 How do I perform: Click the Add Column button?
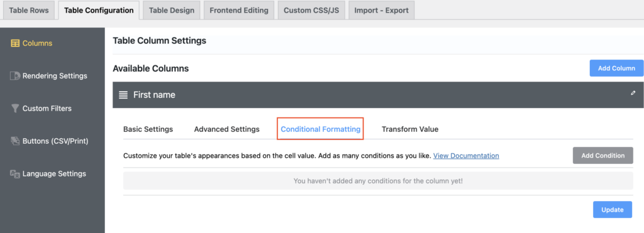616,68
